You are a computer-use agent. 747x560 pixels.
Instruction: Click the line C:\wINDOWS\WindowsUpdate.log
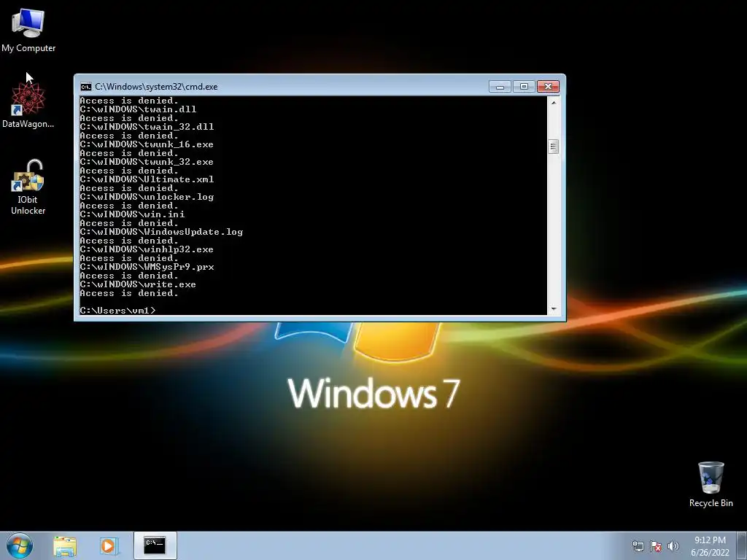(161, 232)
